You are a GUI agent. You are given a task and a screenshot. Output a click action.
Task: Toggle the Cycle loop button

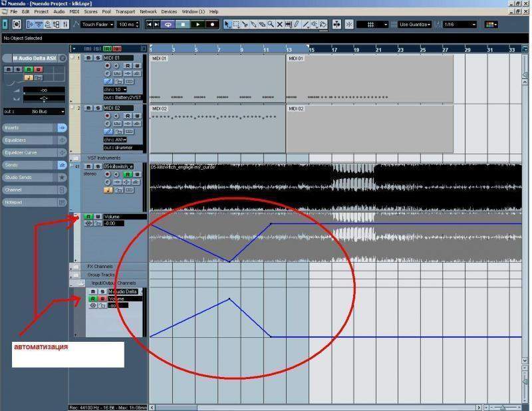pyautogui.click(x=168, y=25)
